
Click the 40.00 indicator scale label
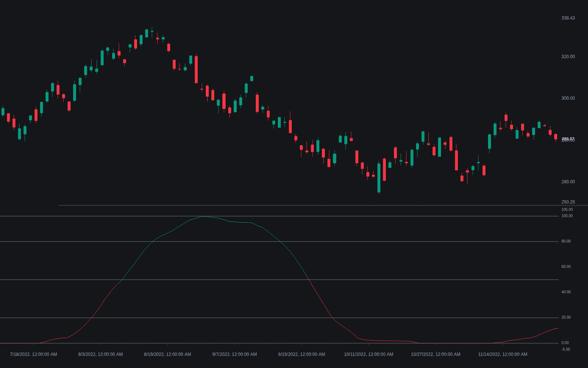pyautogui.click(x=566, y=292)
